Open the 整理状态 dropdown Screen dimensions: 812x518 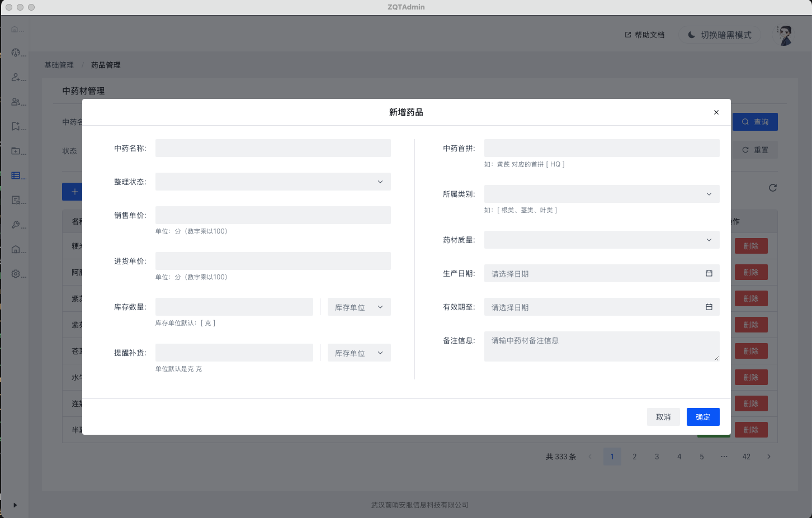[x=273, y=182]
